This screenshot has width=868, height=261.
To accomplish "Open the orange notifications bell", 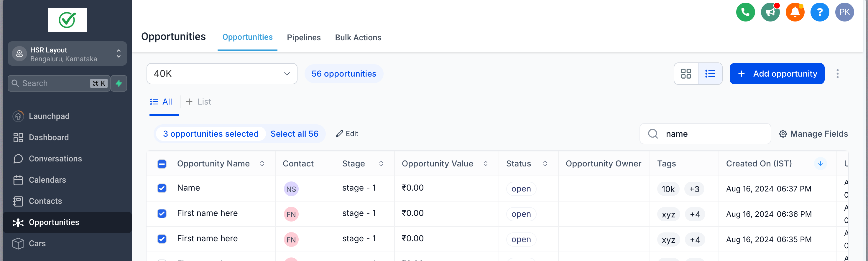I will click(x=795, y=12).
